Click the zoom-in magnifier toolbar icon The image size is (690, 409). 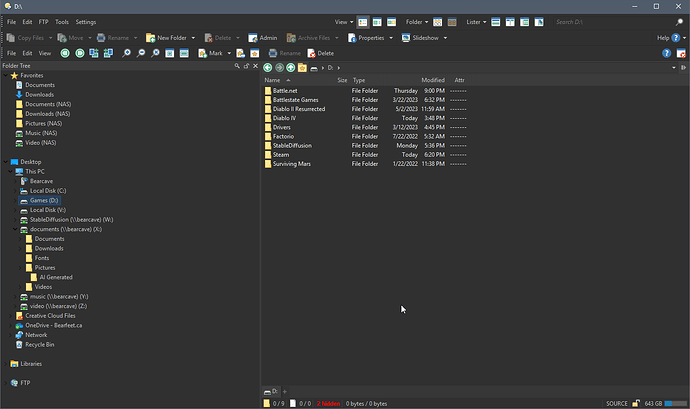coord(126,53)
